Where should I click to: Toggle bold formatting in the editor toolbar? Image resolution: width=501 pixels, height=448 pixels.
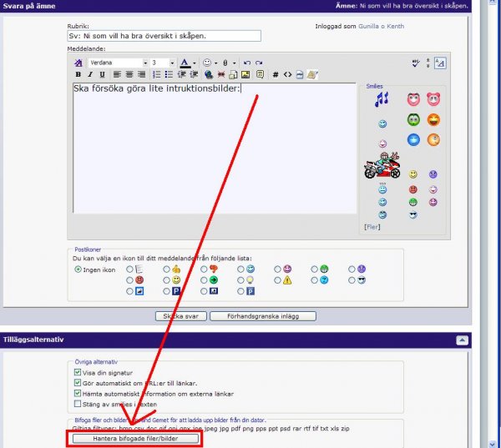click(x=78, y=75)
